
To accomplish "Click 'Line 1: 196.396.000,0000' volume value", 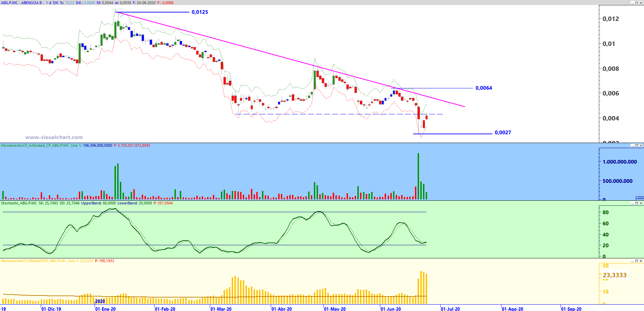I will 91,146.
